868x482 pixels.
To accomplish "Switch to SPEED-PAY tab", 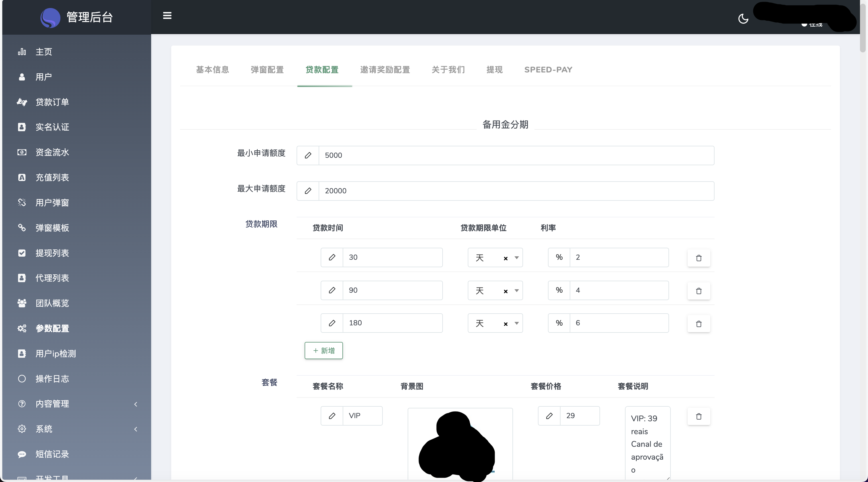I will click(548, 70).
